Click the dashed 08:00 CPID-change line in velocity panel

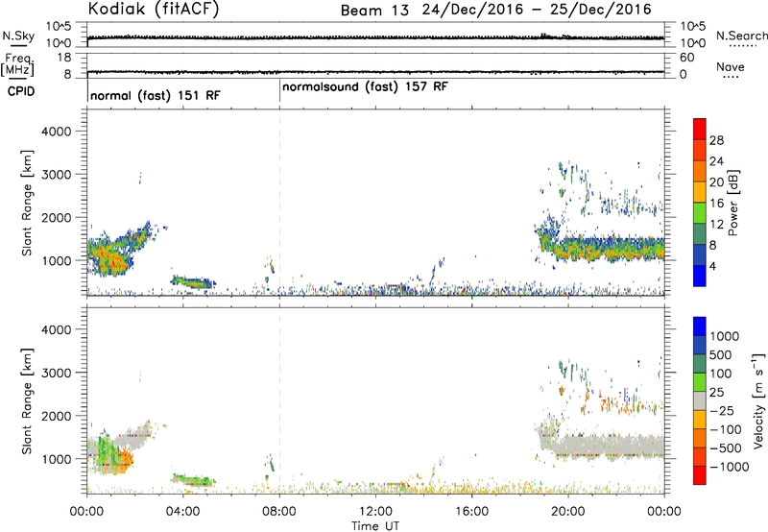(279, 400)
